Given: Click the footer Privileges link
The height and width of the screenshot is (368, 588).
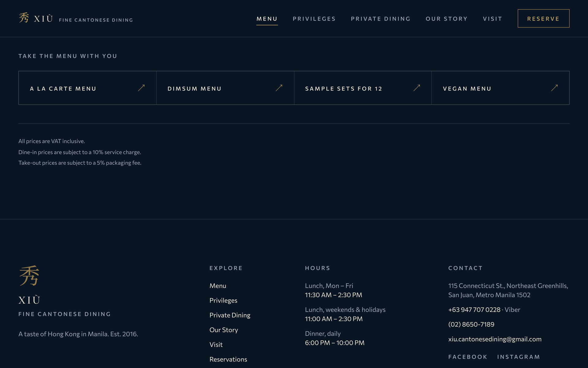Looking at the screenshot, I should tap(223, 301).
